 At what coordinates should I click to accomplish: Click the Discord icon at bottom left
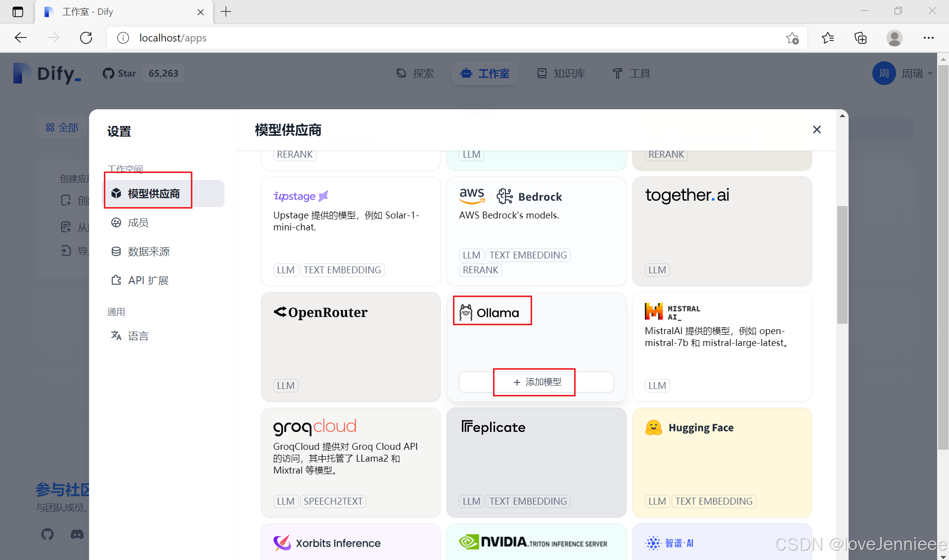click(77, 534)
